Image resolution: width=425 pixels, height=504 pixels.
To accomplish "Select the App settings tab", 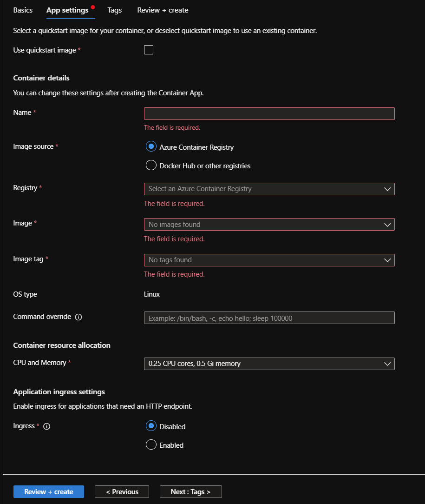I will pyautogui.click(x=67, y=10).
